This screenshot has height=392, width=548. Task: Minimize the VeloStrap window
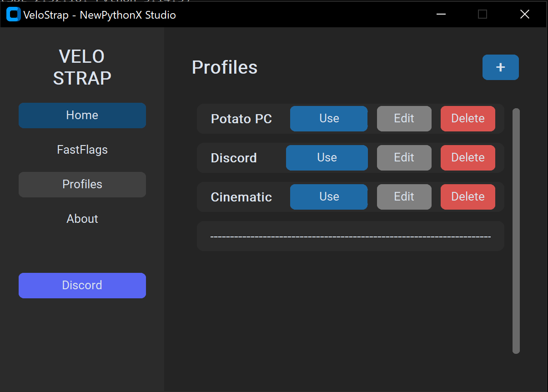click(x=441, y=15)
